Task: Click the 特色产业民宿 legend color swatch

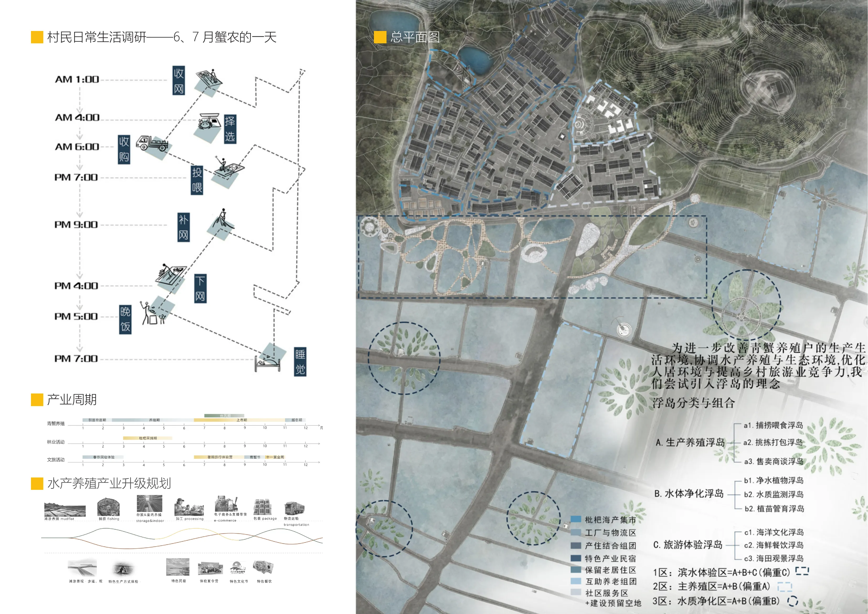Action: pos(575,558)
